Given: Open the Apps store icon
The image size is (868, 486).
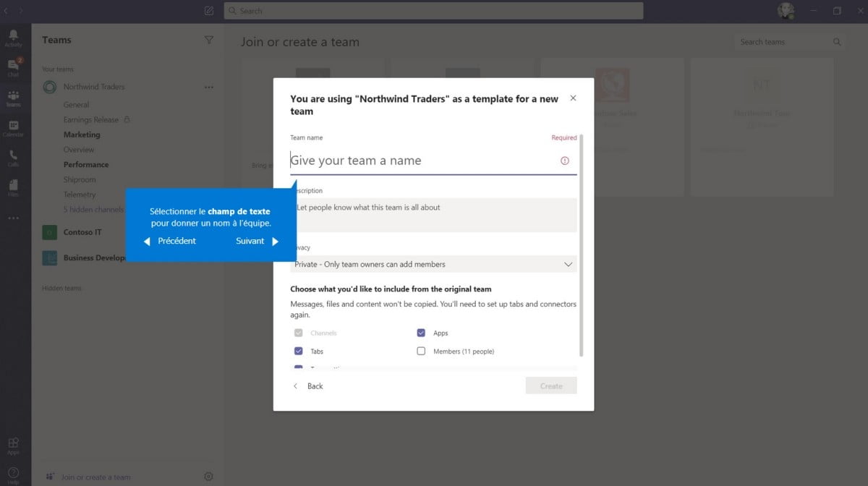Looking at the screenshot, I should [x=13, y=445].
